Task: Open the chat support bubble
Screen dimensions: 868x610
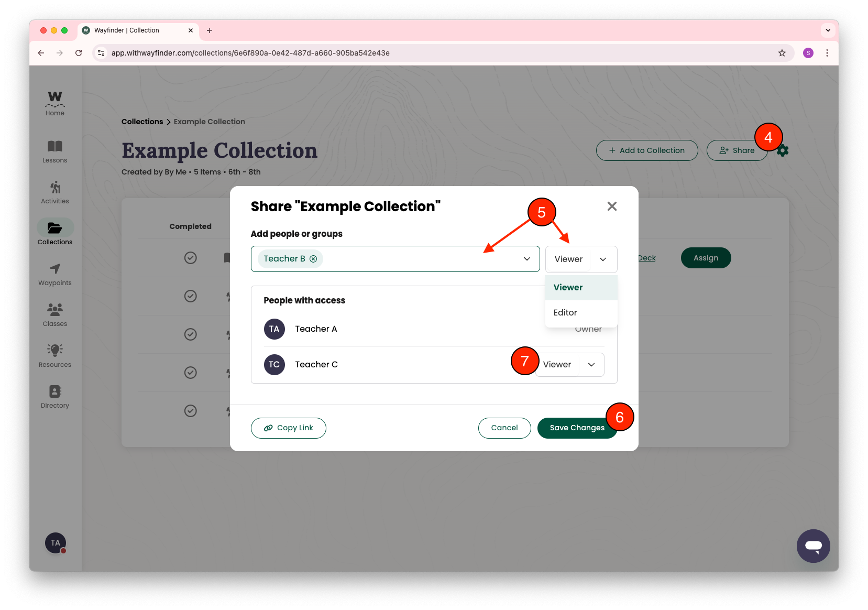Action: click(813, 546)
